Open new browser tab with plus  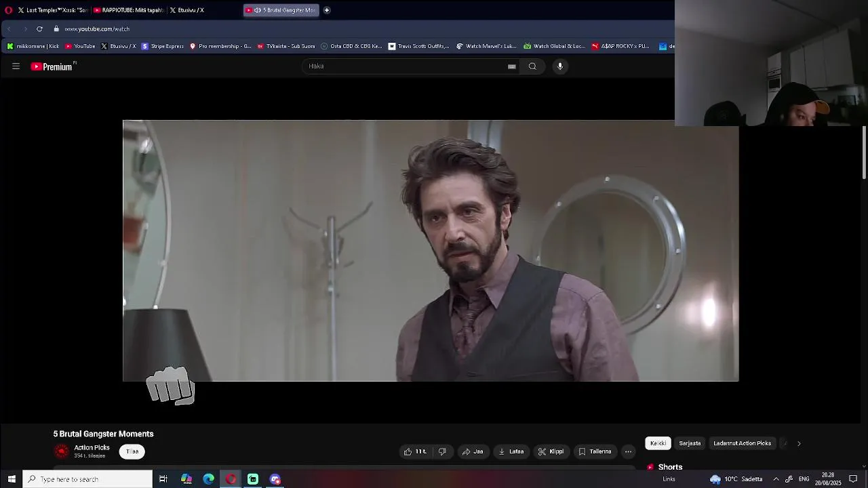click(x=327, y=10)
